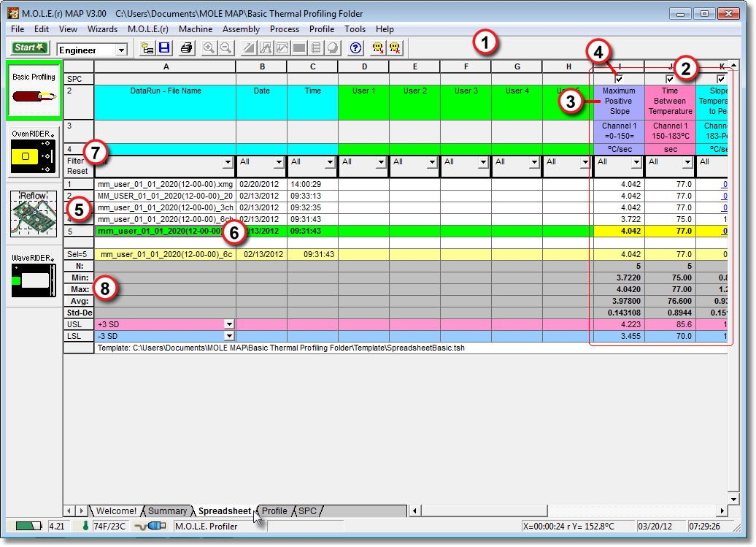The height and width of the screenshot is (547, 756).
Task: Click the grayed data table toolbar icon
Action: (316, 48)
